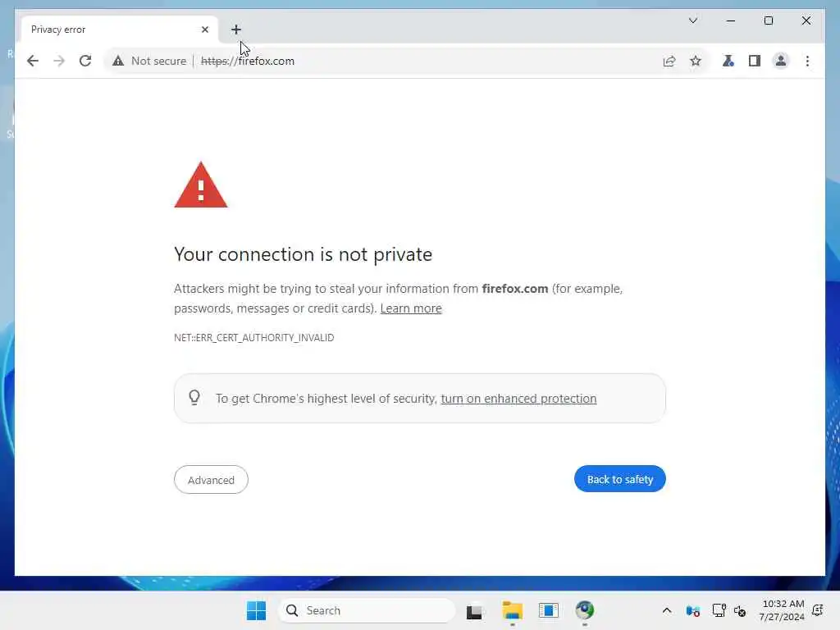Click the Chrome icon on the taskbar
840x630 pixels.
point(584,609)
